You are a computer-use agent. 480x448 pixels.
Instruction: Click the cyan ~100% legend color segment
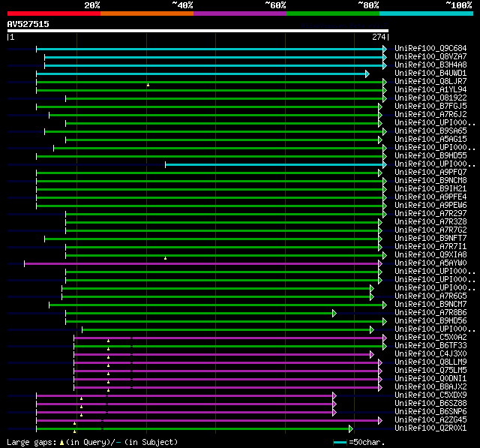pyautogui.click(x=427, y=14)
